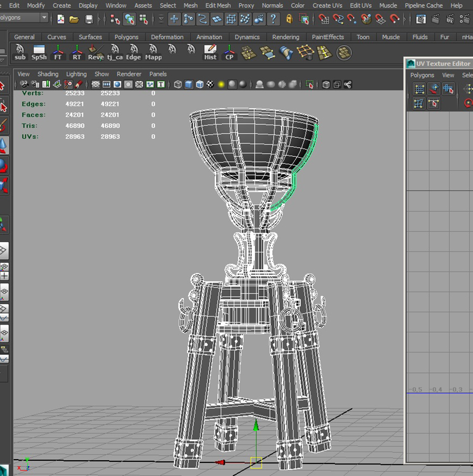Select by hierarchy mode icon
Image resolution: width=473 pixels, height=476 pixels.
click(115, 19)
